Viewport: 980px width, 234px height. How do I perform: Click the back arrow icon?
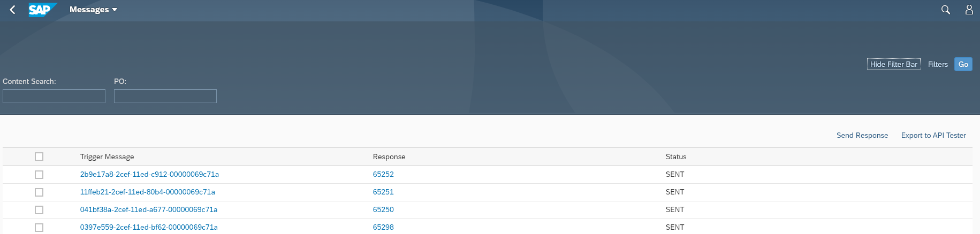tap(12, 10)
